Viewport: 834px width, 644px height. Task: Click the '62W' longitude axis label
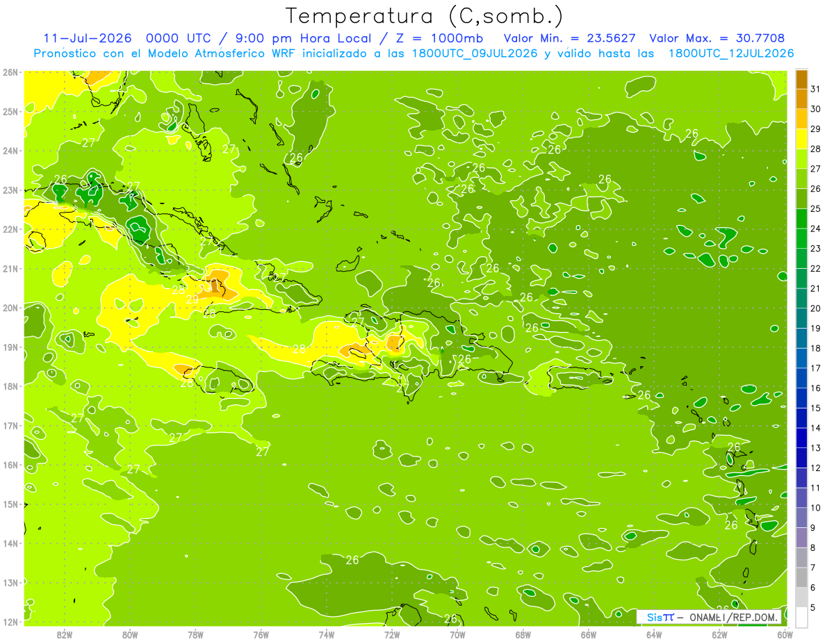click(x=719, y=634)
